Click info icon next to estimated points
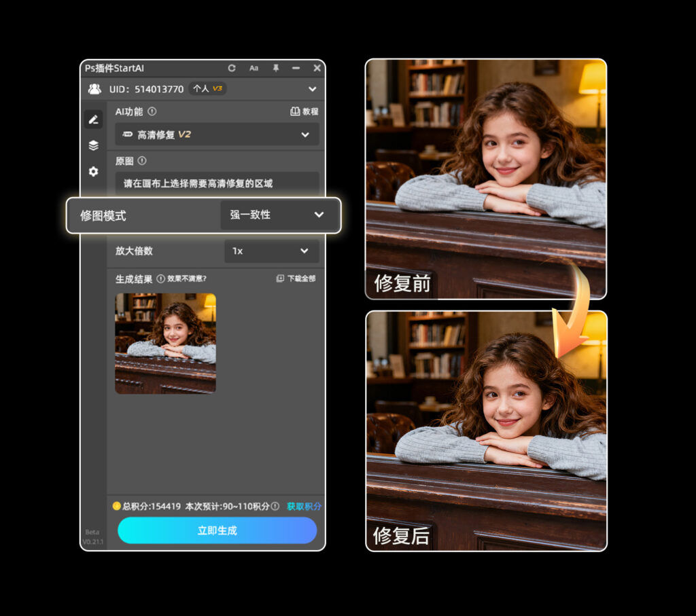The height and width of the screenshot is (616, 696). tap(275, 506)
